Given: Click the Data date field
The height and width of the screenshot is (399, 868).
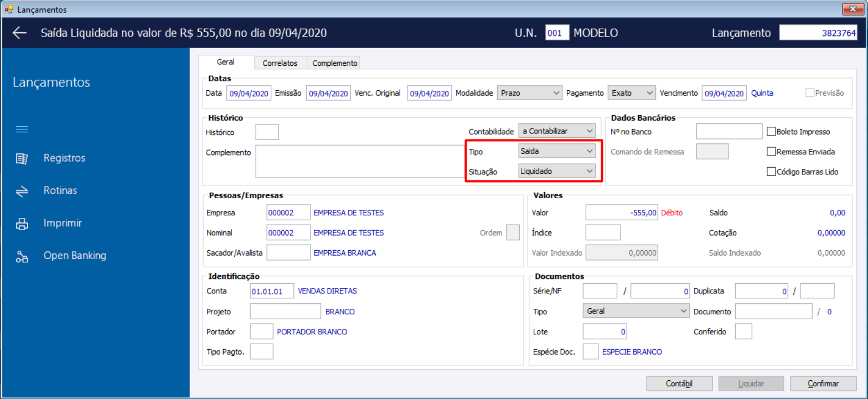Looking at the screenshot, I should pos(249,94).
